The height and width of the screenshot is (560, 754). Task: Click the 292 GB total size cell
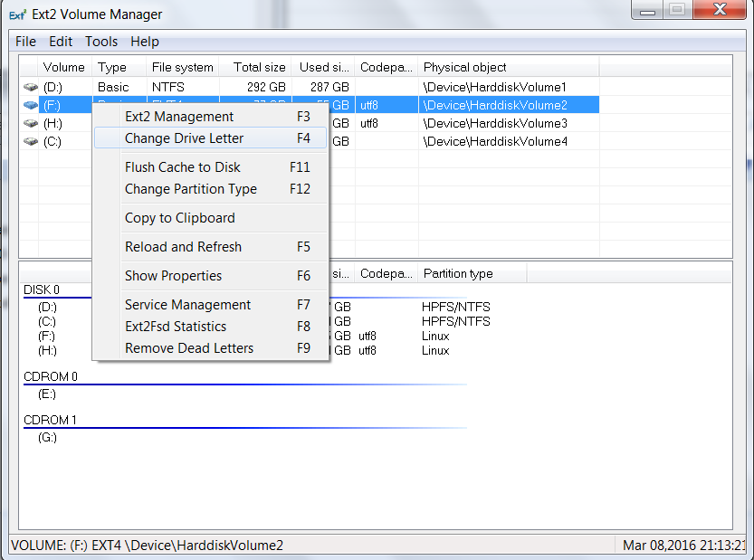tap(266, 87)
